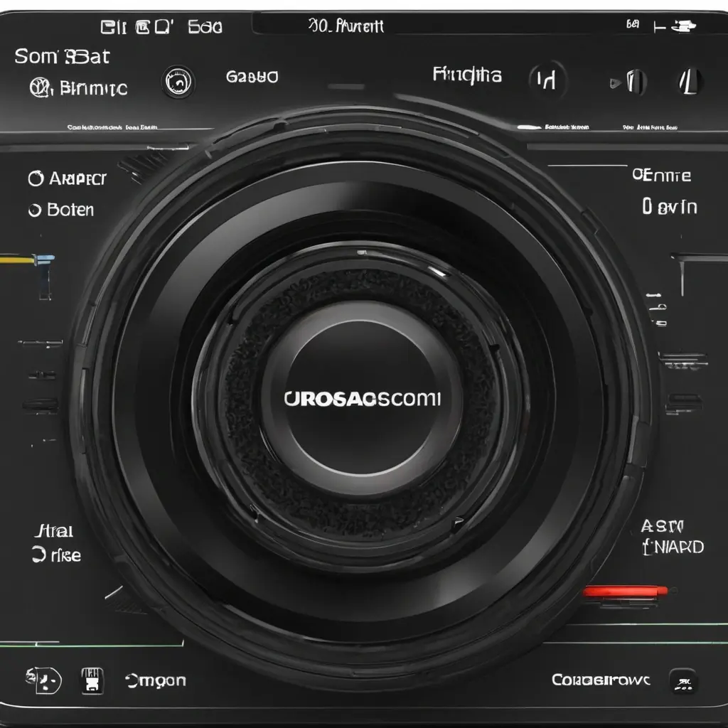Screen dimensions: 728x728
Task: Click the center dial labeled UROSAGSCOMI
Action: (x=363, y=398)
